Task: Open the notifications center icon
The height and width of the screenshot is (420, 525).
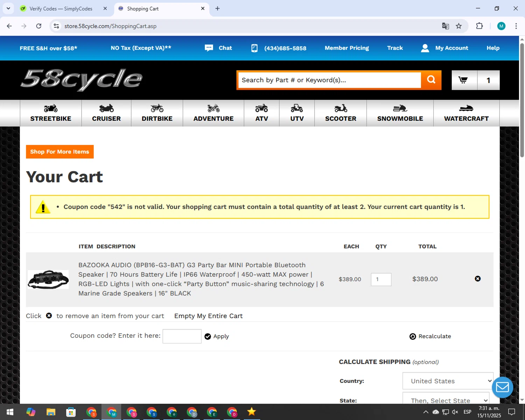Action: coord(512,412)
